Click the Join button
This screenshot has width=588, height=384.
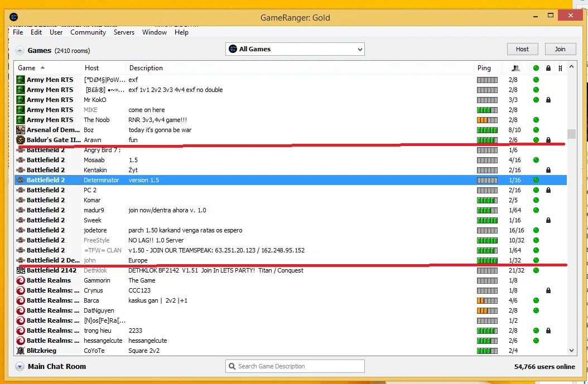click(560, 49)
